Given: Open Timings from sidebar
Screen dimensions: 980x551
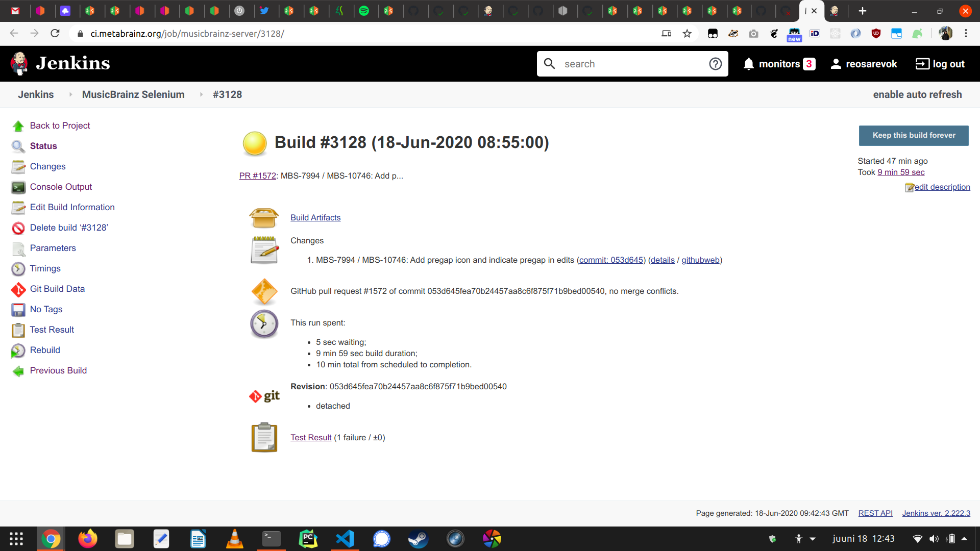Looking at the screenshot, I should pyautogui.click(x=45, y=268).
